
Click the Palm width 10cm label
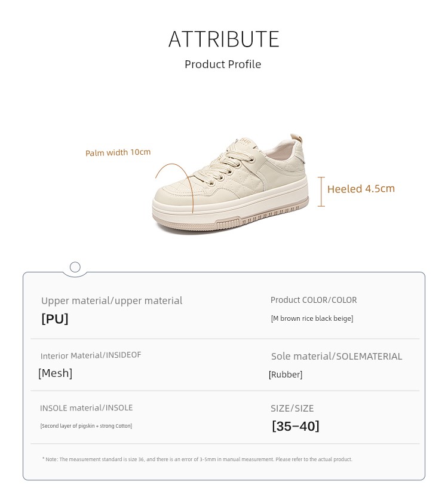tap(118, 153)
